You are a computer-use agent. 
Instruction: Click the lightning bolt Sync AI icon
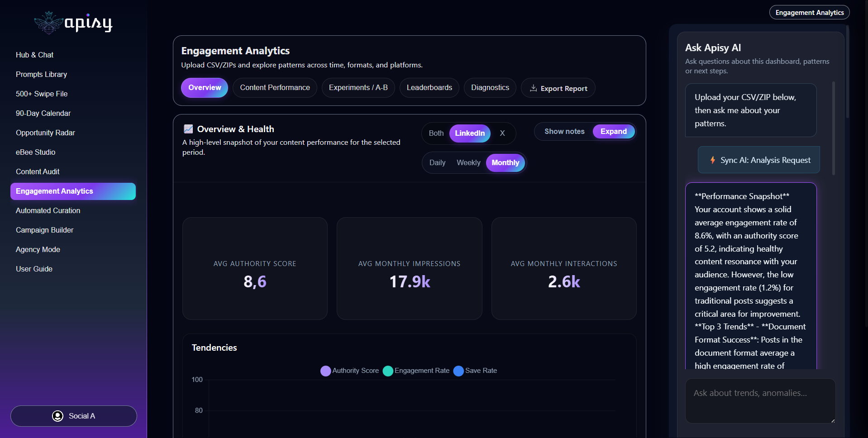pos(713,160)
